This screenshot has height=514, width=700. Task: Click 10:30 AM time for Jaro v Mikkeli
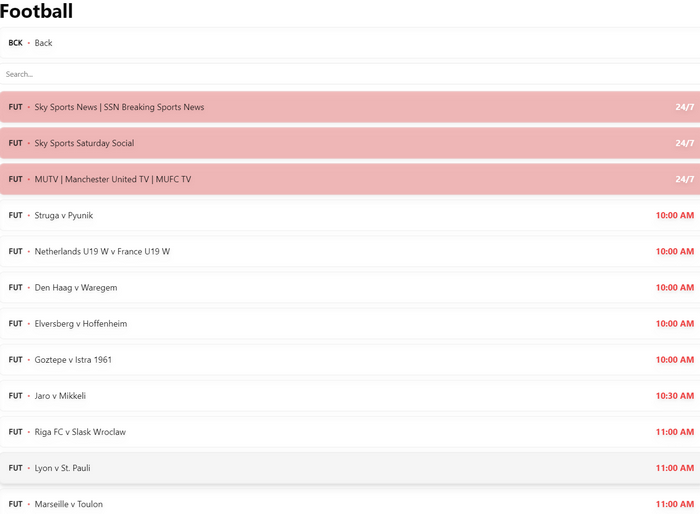tap(675, 397)
